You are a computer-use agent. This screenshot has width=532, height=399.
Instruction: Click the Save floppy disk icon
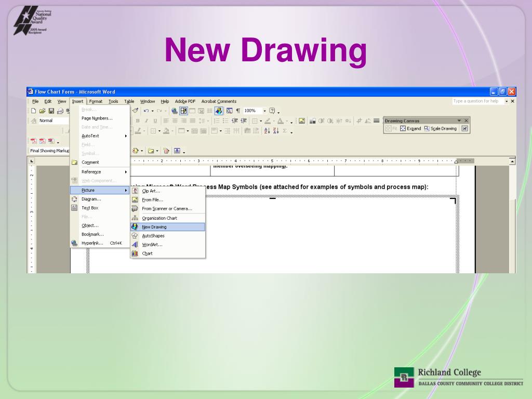[x=51, y=111]
